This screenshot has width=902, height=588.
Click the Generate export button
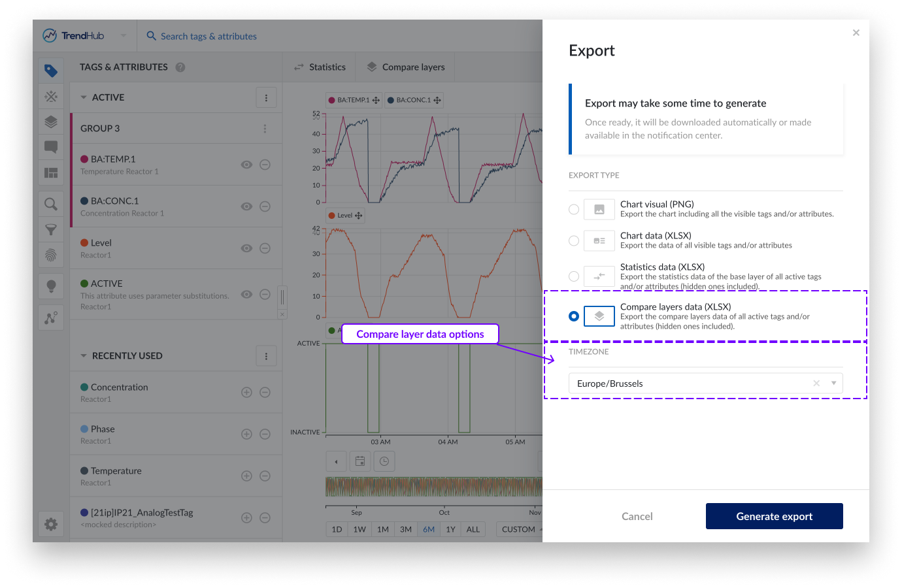pos(774,516)
